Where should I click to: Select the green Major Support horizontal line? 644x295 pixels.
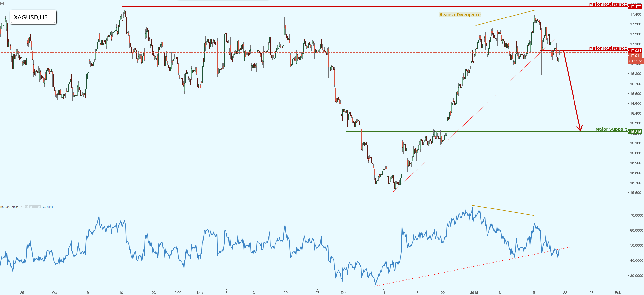pyautogui.click(x=487, y=131)
